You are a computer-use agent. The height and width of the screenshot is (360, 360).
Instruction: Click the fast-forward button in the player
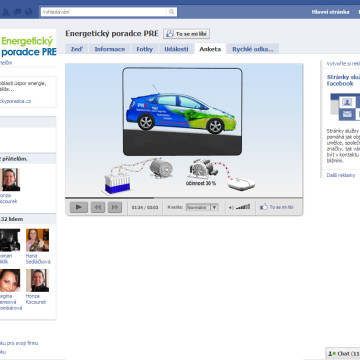click(115, 207)
